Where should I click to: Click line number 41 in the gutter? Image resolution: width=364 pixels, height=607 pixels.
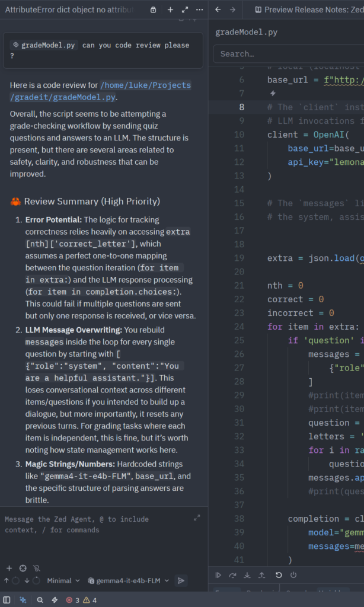(239, 560)
